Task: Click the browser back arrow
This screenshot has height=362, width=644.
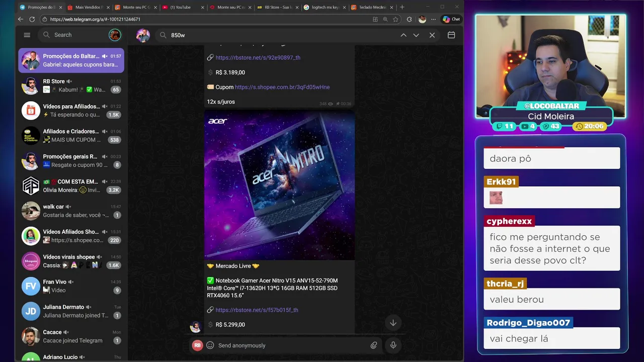Action: click(21, 19)
